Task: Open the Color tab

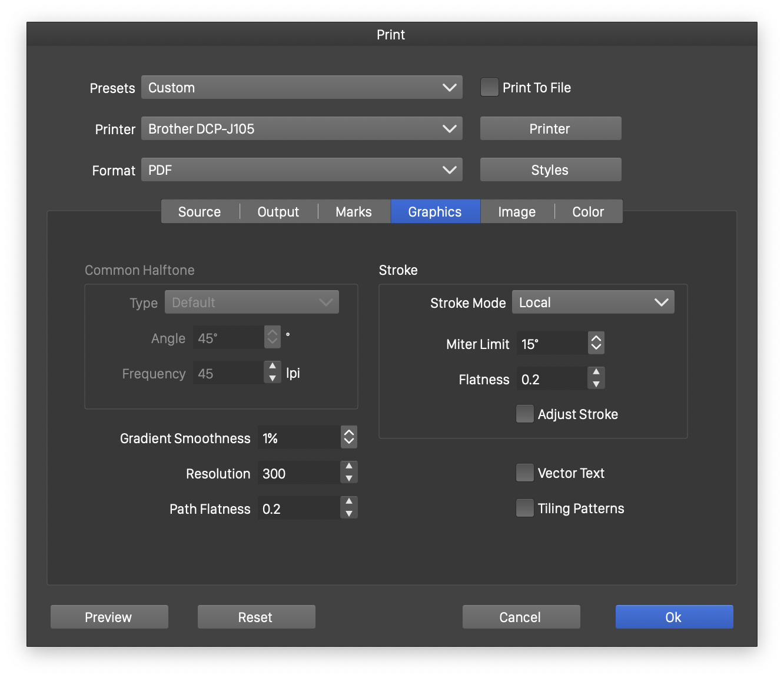Action: point(588,212)
